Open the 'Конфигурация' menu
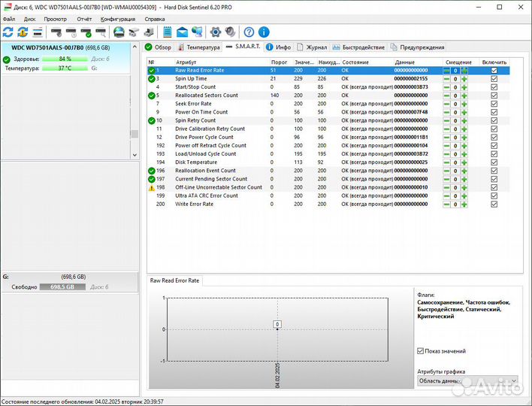 (118, 19)
